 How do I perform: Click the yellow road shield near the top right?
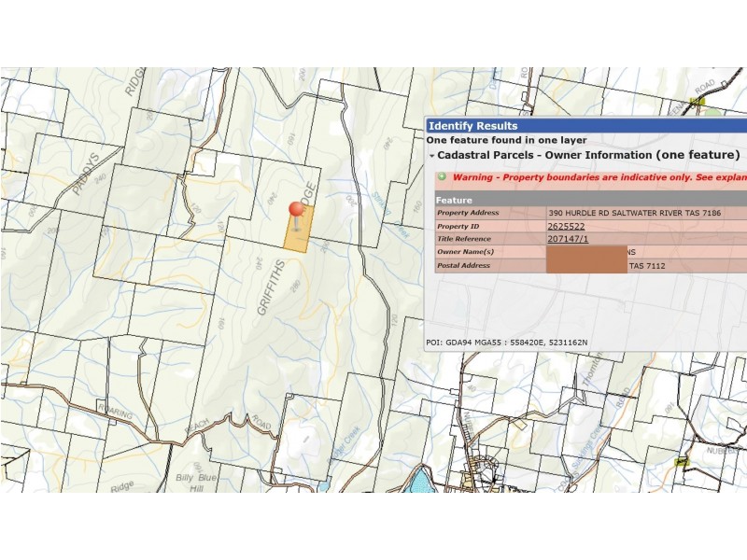696,101
